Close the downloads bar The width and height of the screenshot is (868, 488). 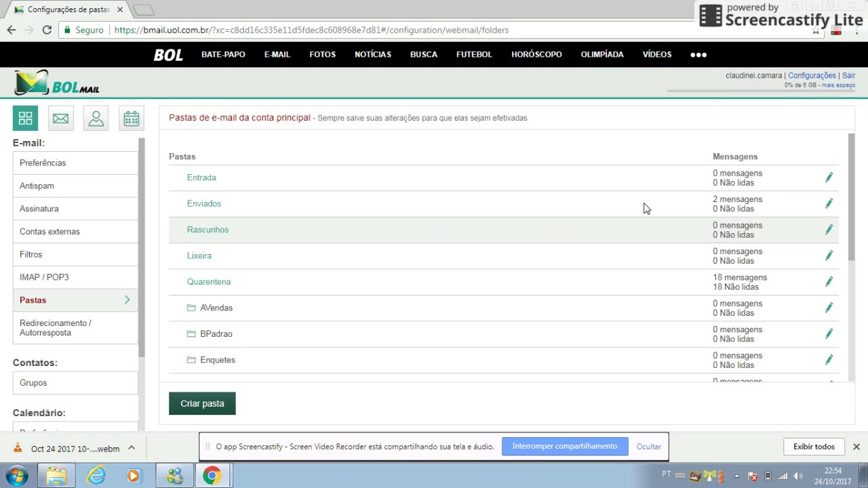pos(856,447)
